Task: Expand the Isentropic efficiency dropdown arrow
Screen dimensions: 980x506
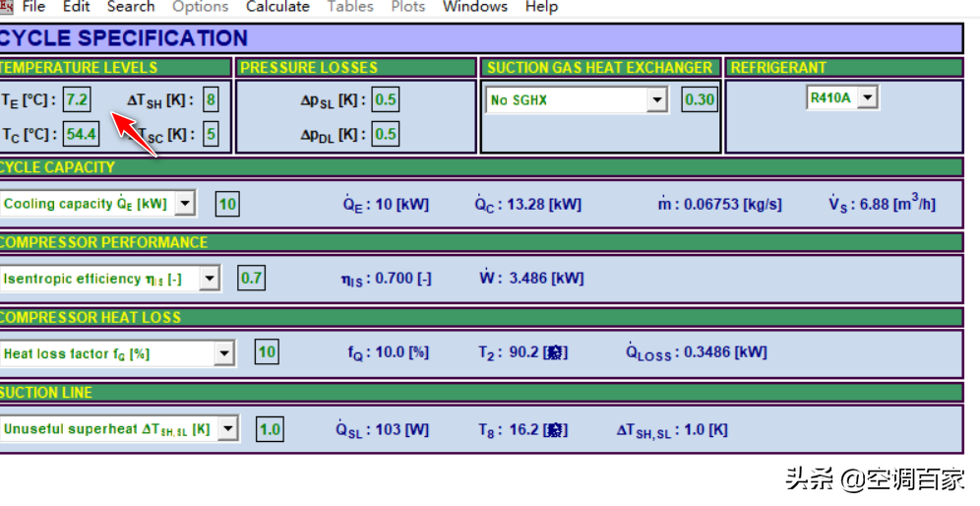Action: pos(210,279)
